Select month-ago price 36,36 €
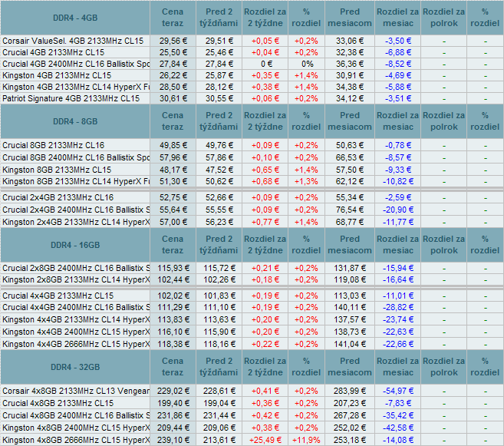Screen dimensions: 504x446 (x=350, y=64)
